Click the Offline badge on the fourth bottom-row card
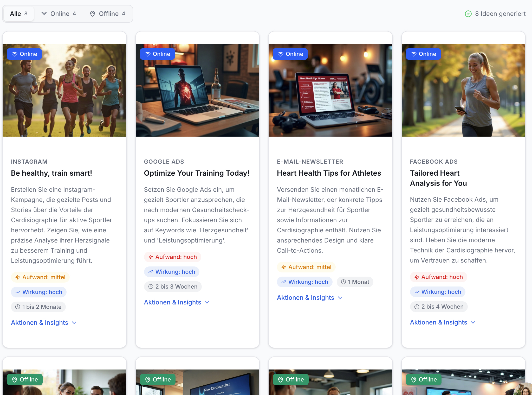Image resolution: width=532 pixels, height=395 pixels. (x=424, y=379)
